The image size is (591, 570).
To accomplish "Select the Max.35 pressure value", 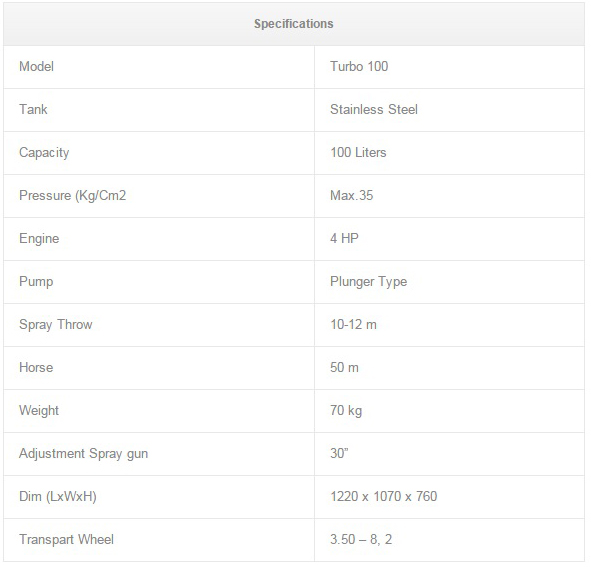I will tap(352, 196).
